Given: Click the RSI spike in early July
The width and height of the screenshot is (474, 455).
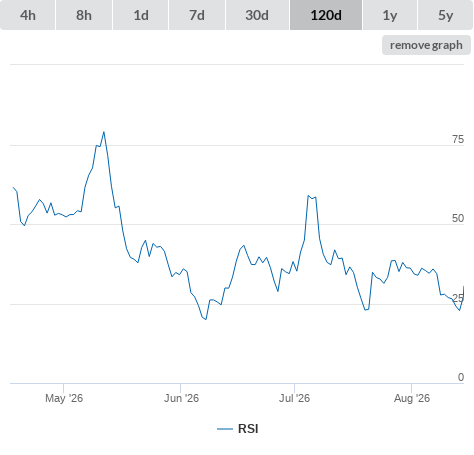Looking at the screenshot, I should (x=308, y=196).
